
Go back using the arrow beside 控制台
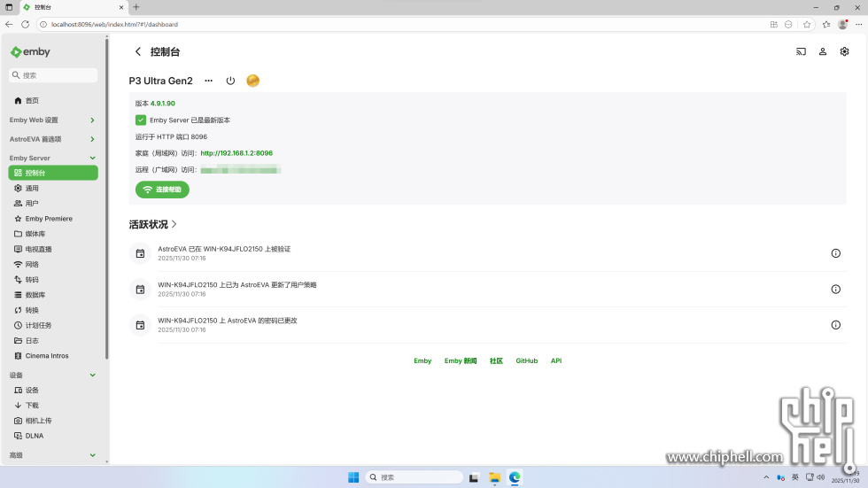click(x=138, y=52)
